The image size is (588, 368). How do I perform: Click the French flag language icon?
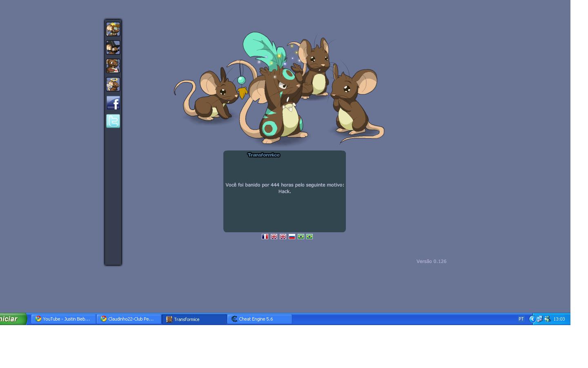[265, 236]
